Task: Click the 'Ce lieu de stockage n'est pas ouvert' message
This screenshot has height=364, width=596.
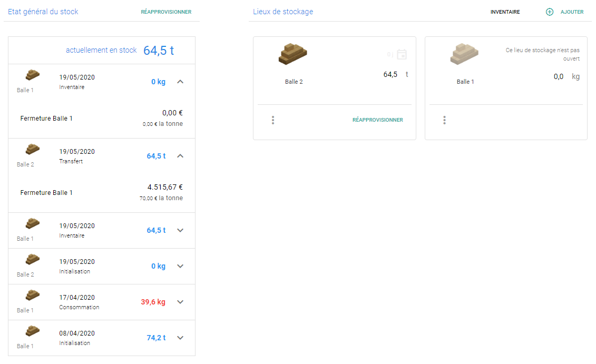Action: [542, 54]
